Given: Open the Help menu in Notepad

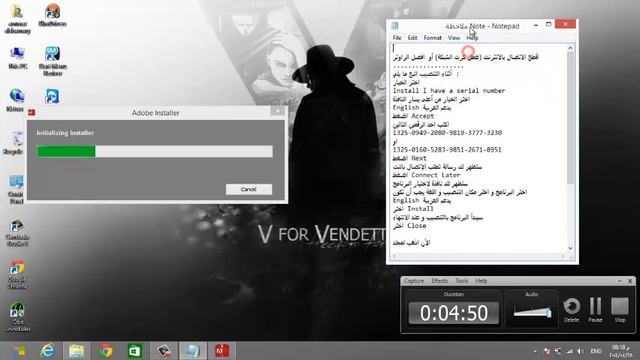Looking at the screenshot, I should pos(472,38).
